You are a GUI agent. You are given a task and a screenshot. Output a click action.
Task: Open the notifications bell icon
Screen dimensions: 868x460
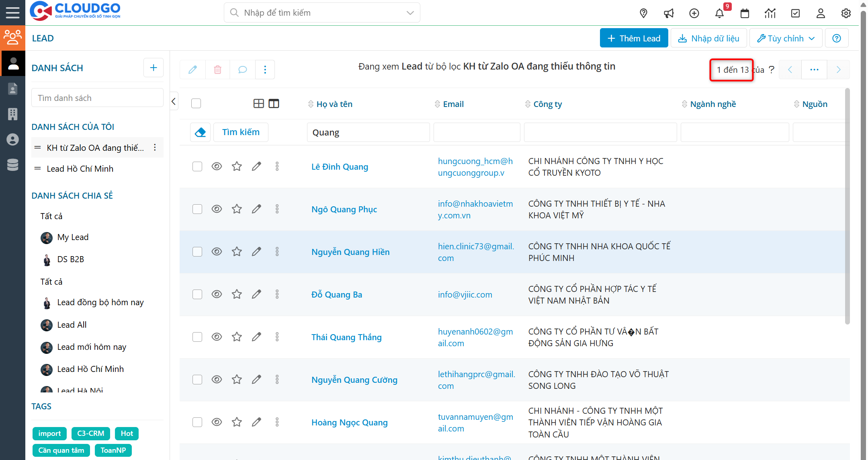point(719,13)
